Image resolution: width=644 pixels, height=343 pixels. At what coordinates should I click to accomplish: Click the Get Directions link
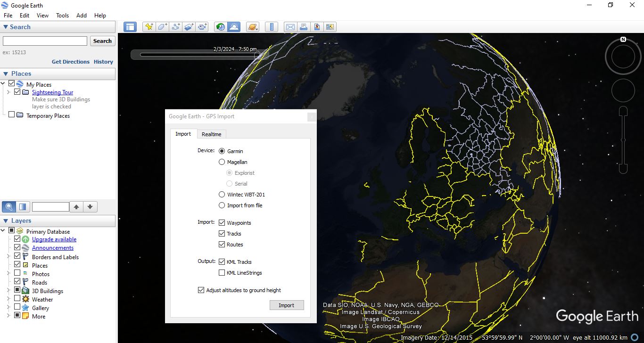71,62
